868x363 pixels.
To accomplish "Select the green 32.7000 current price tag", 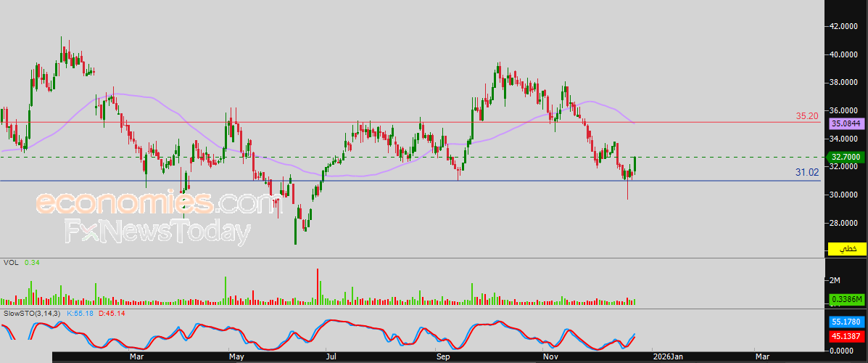I will point(846,157).
